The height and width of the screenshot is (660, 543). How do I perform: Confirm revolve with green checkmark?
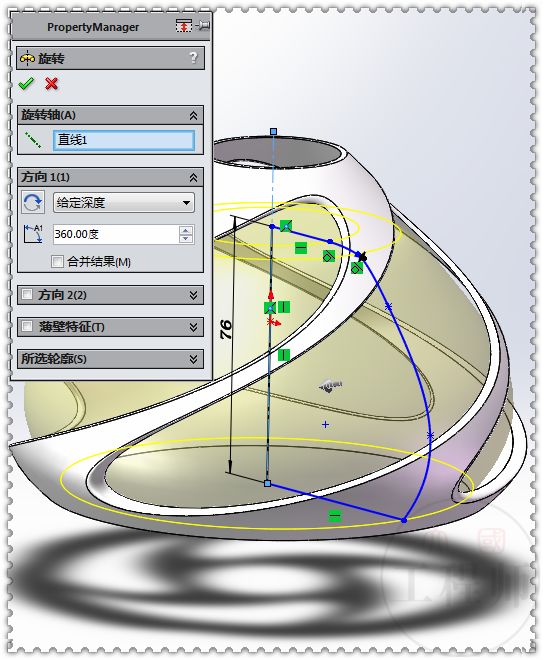(26, 83)
